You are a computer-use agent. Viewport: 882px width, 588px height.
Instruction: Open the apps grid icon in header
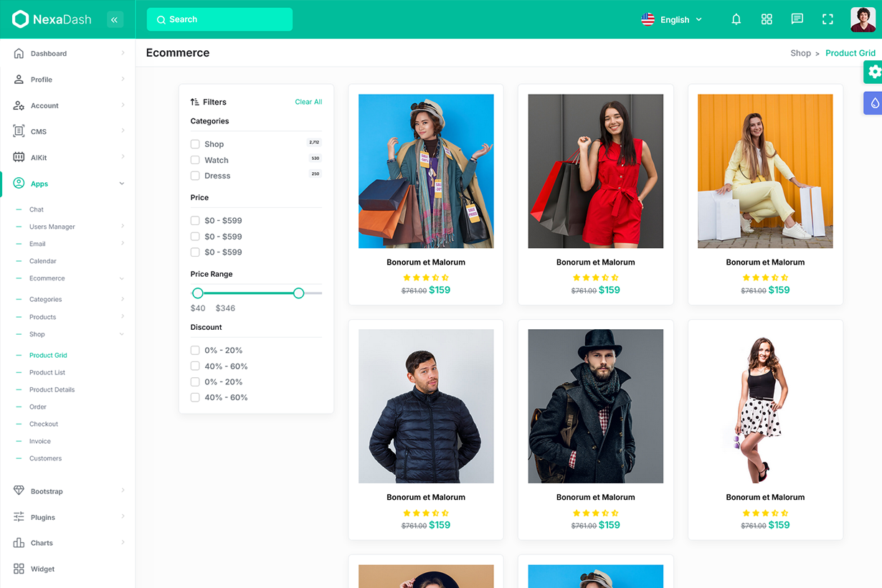point(767,19)
